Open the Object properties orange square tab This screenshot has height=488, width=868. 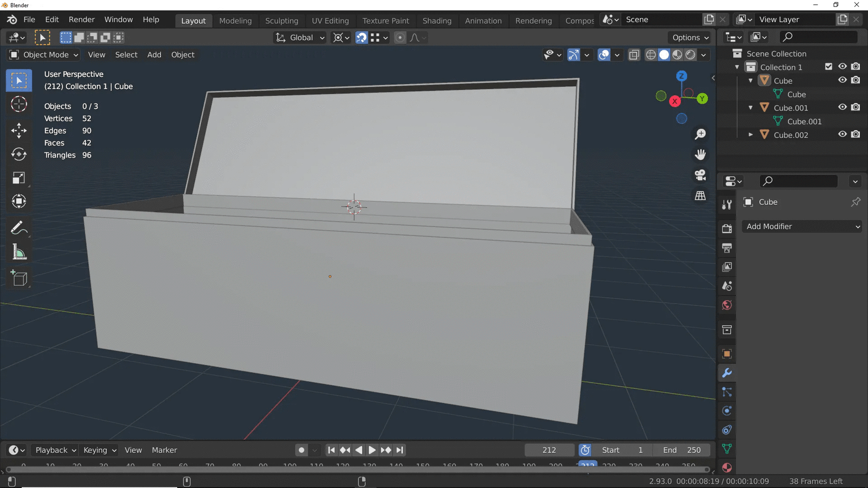[x=727, y=354]
